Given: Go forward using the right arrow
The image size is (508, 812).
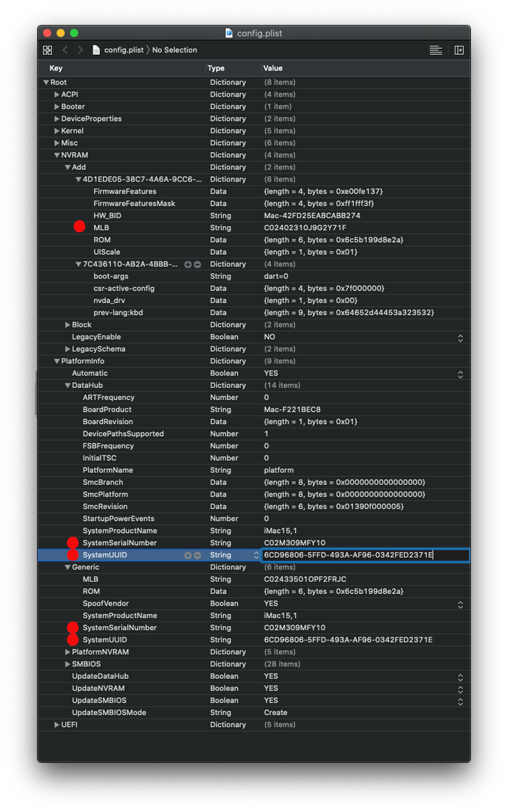Looking at the screenshot, I should click(80, 50).
